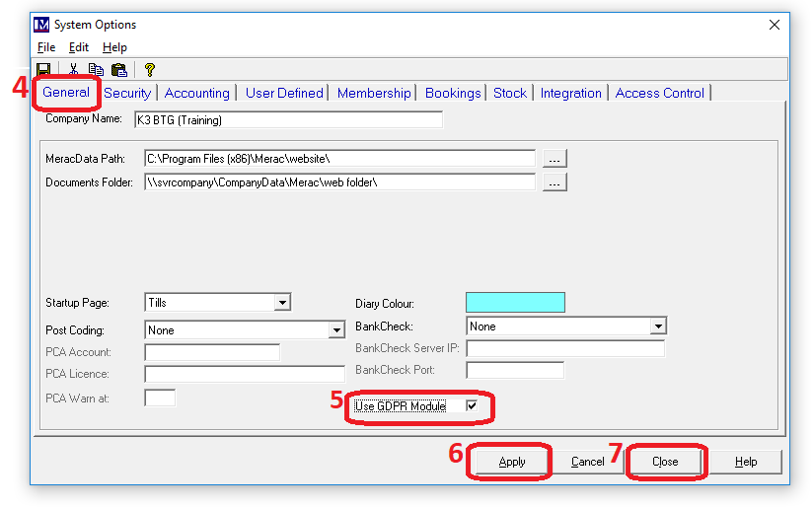Screen dimensions: 812x508
Task: Switch to the Integration tab
Action: point(571,93)
